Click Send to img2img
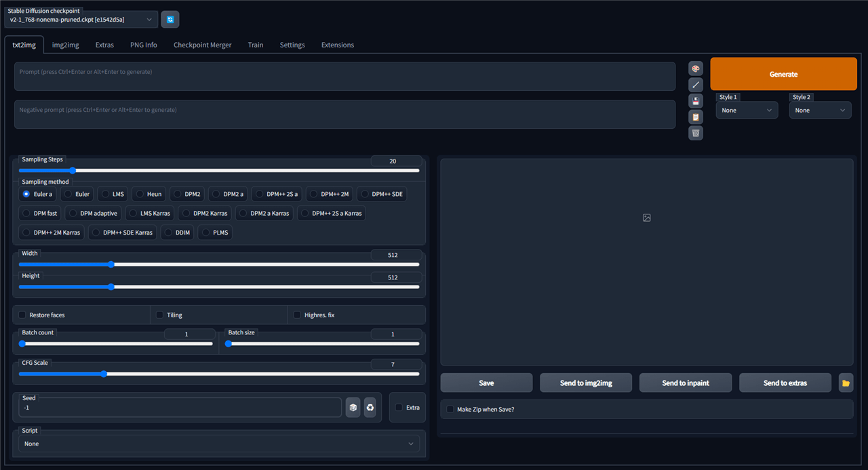This screenshot has width=868, height=470. [x=586, y=383]
